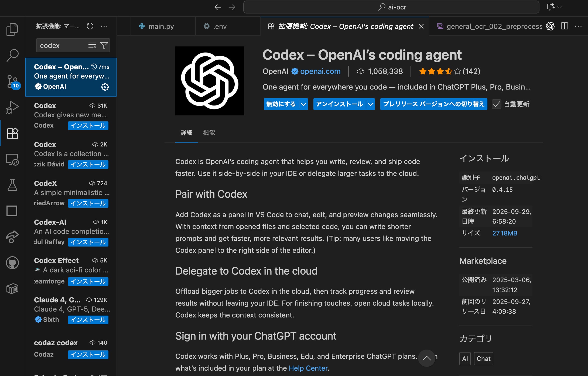Open the chat dropdown chevron in title bar

560,7
